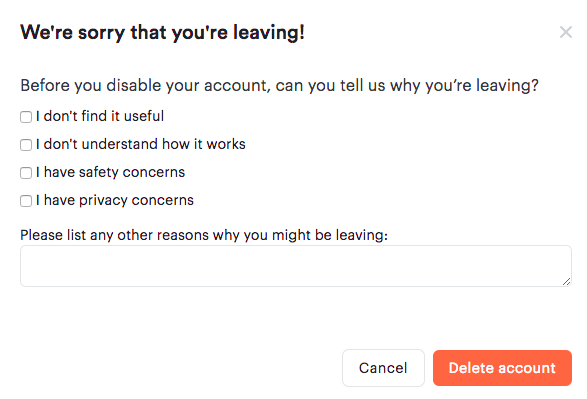
Task: Click the "I have privacy concerns" label text
Action: pyautogui.click(x=115, y=200)
